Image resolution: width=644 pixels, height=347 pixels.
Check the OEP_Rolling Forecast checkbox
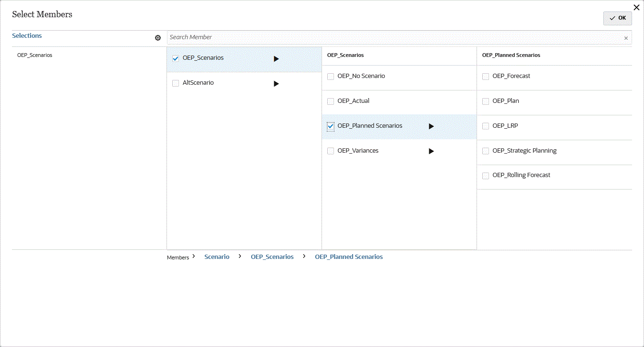click(x=486, y=176)
